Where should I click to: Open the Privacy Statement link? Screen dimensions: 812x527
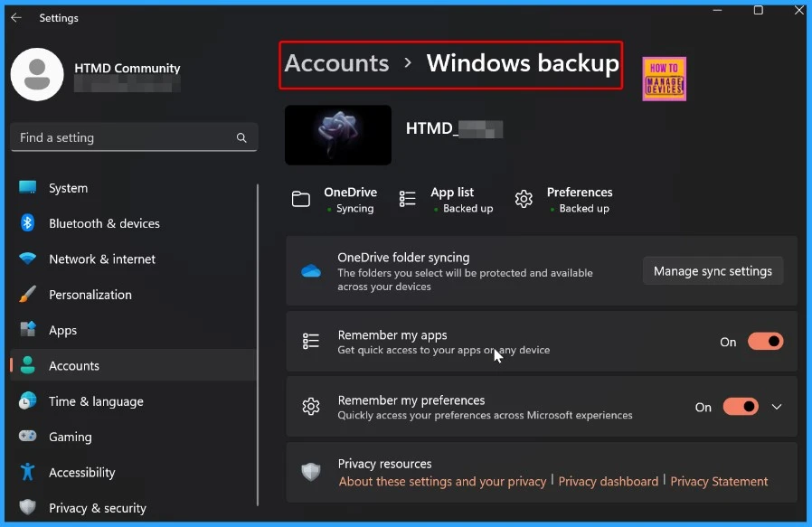[x=719, y=482]
